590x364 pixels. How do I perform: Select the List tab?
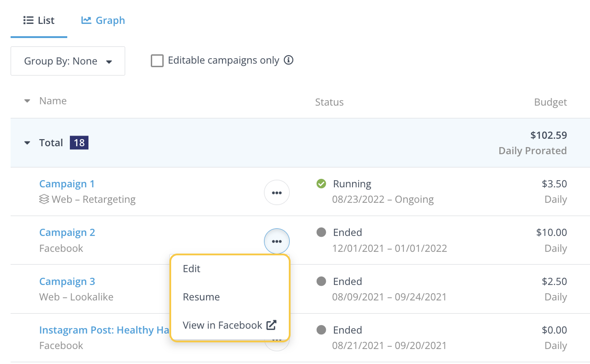pos(39,20)
